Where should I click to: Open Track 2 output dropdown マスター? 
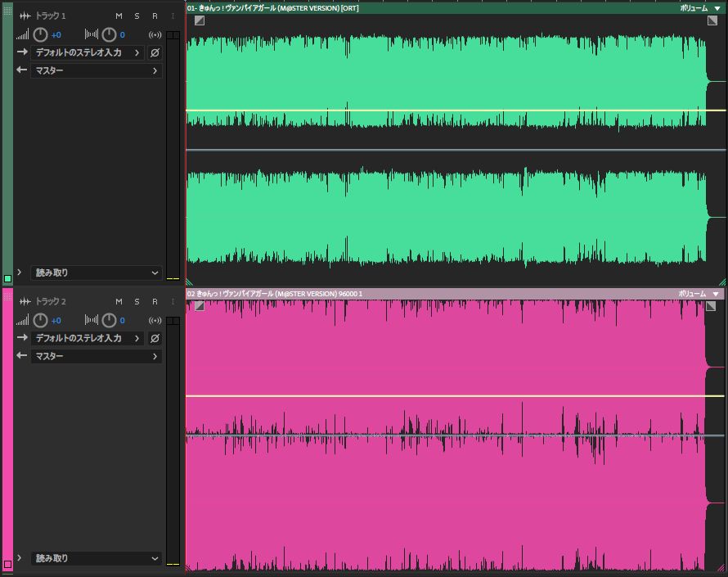97,356
